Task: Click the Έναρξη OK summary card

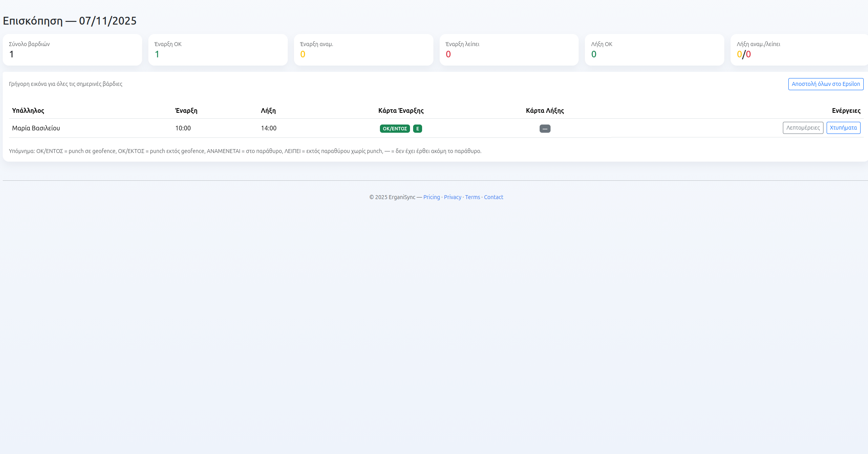Action: click(x=218, y=50)
